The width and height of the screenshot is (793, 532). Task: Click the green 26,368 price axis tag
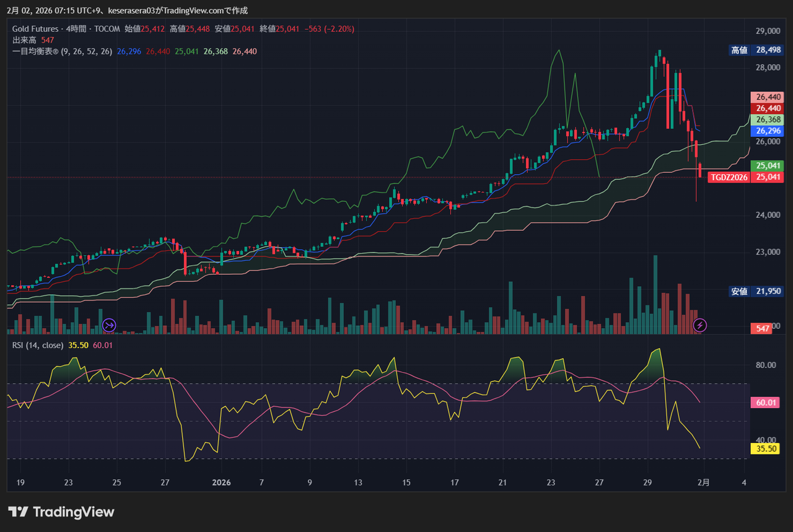(767, 120)
